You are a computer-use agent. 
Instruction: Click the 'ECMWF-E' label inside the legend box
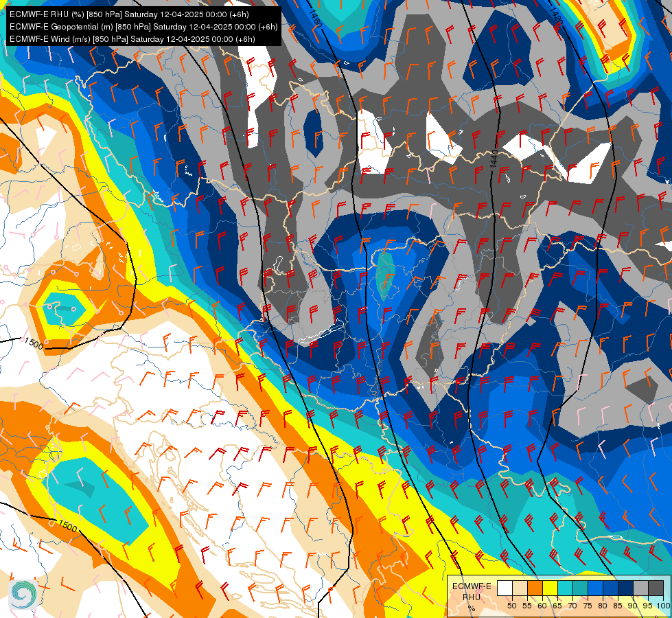[x=472, y=586]
